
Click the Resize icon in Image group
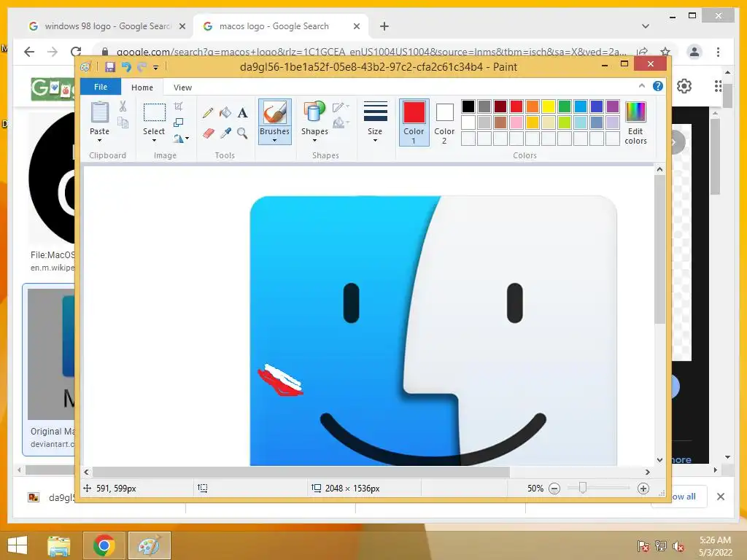[x=178, y=122]
